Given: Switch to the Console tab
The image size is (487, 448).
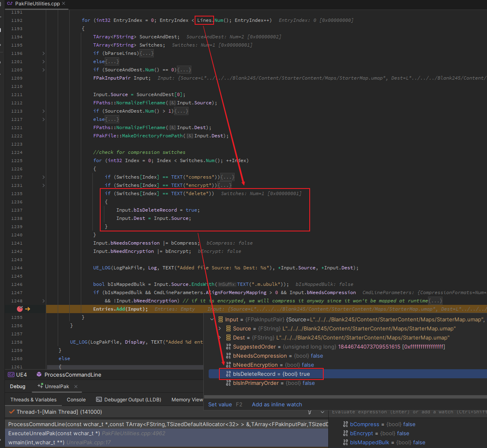Looking at the screenshot, I should tap(76, 400).
